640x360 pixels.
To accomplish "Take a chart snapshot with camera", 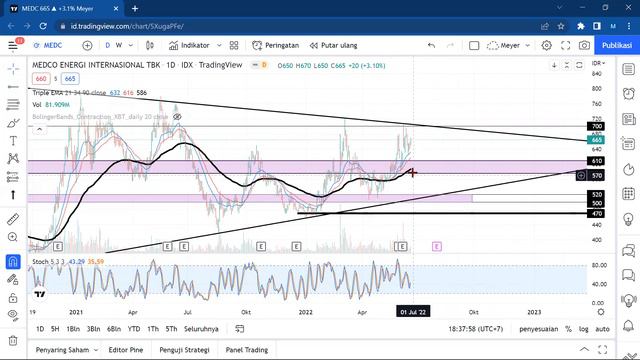I will pyautogui.click(x=584, y=45).
